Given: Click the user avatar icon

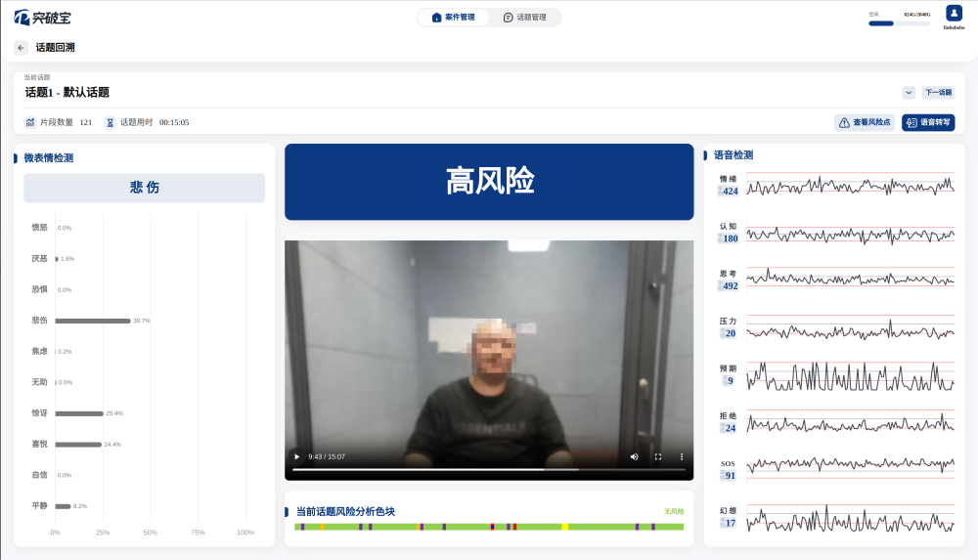Looking at the screenshot, I should pos(954,13).
